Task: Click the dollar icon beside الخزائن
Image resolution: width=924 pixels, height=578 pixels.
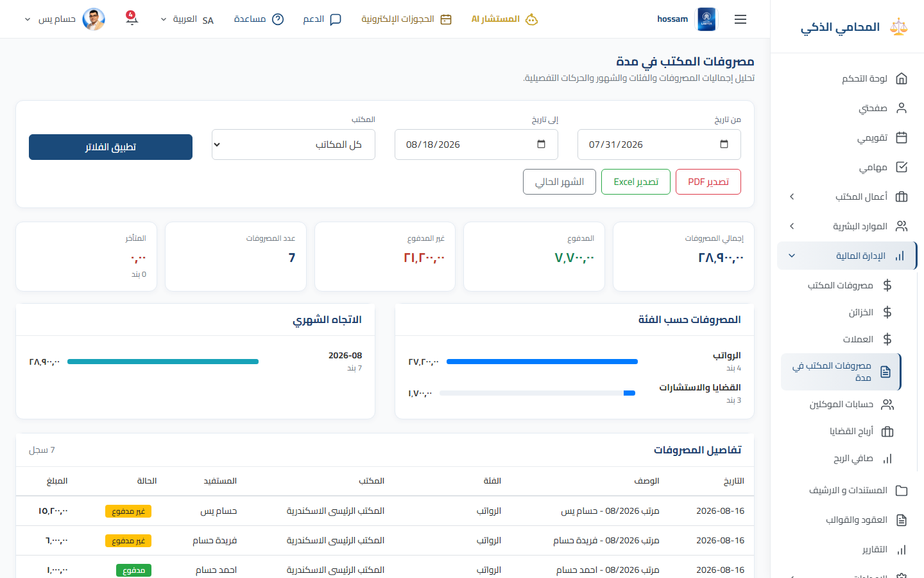Action: pyautogui.click(x=887, y=312)
